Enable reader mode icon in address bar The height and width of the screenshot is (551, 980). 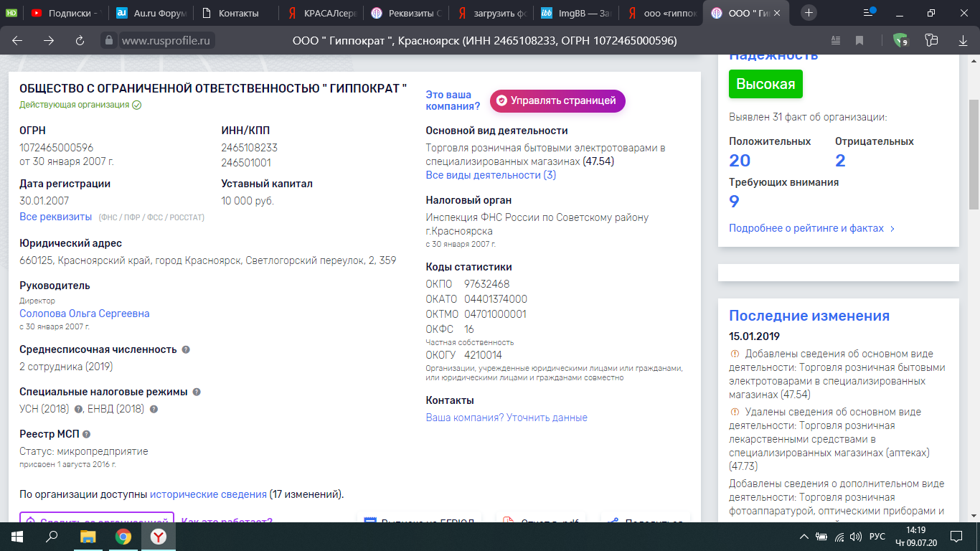[x=835, y=41]
